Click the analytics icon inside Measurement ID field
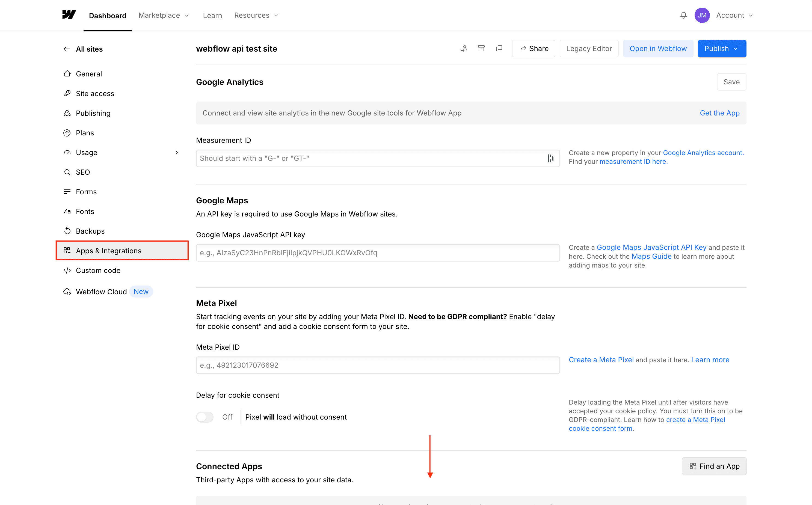The width and height of the screenshot is (812, 505). (x=550, y=158)
